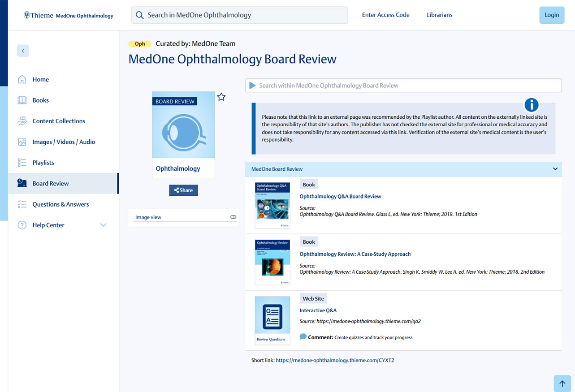The height and width of the screenshot is (392, 575).
Task: Toggle the Image view switch
Action: 233,217
